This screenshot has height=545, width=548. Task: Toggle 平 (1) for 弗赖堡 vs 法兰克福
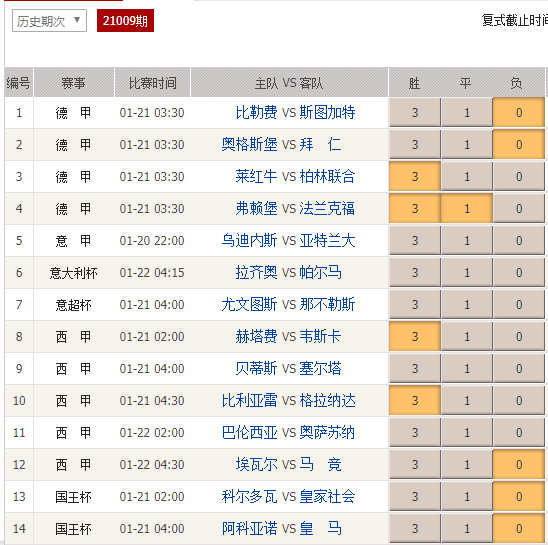tap(467, 208)
